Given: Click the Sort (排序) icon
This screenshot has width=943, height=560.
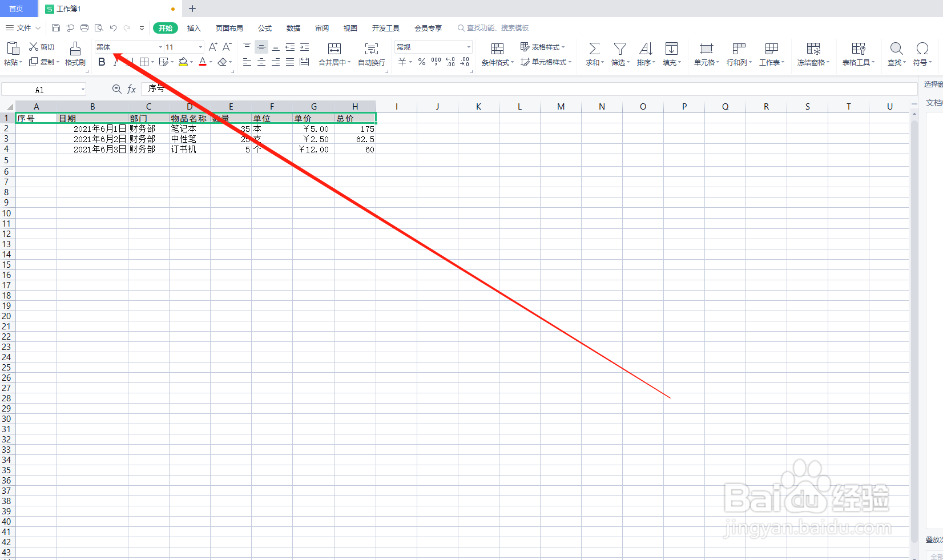Looking at the screenshot, I should point(646,49).
